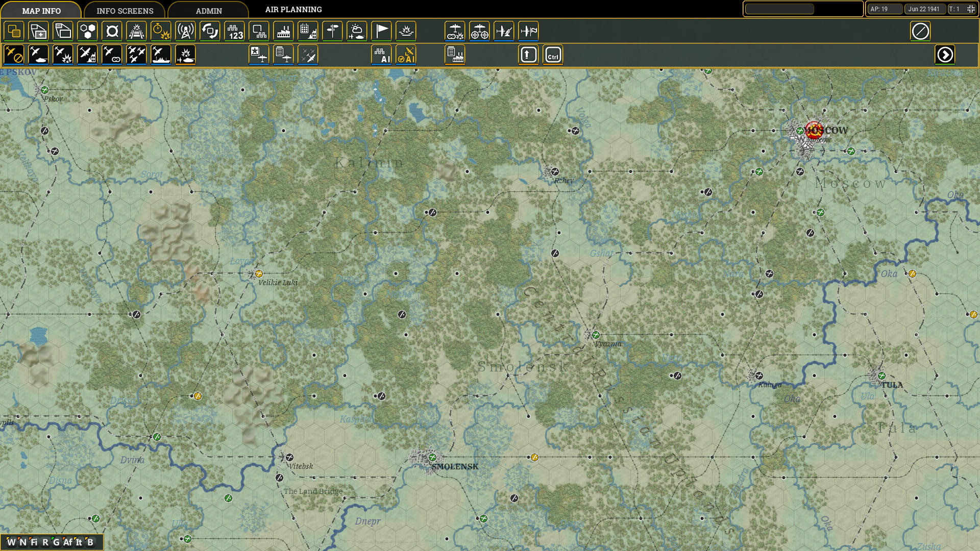The image size is (980, 551).
Task: Toggle the N nation filter
Action: tap(23, 542)
